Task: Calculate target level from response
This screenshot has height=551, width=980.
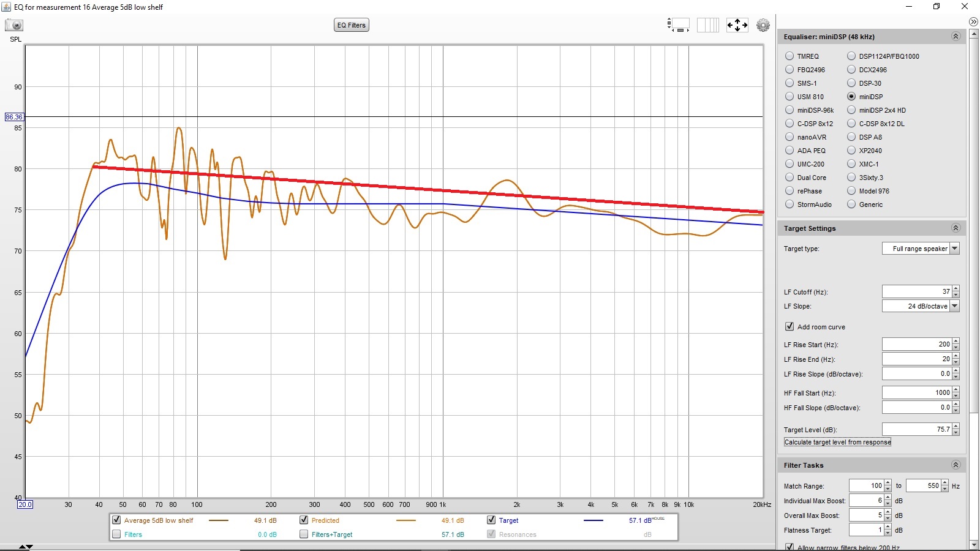Action: [837, 442]
